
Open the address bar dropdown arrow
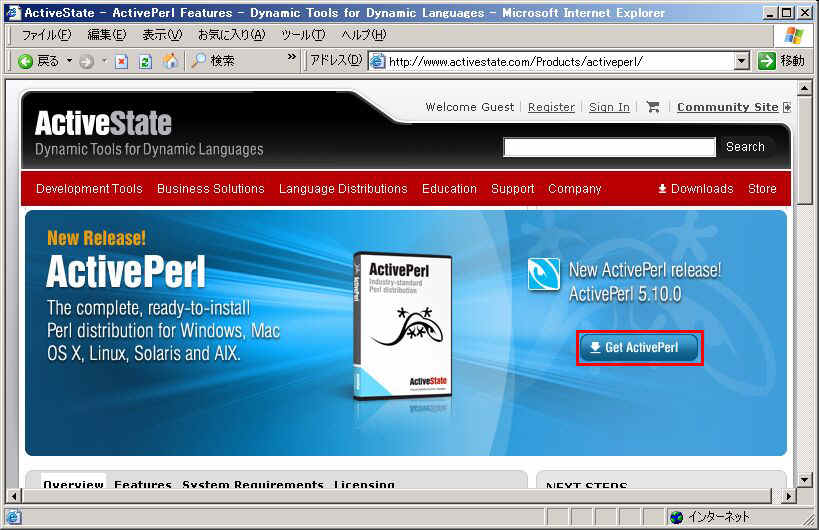pos(742,62)
